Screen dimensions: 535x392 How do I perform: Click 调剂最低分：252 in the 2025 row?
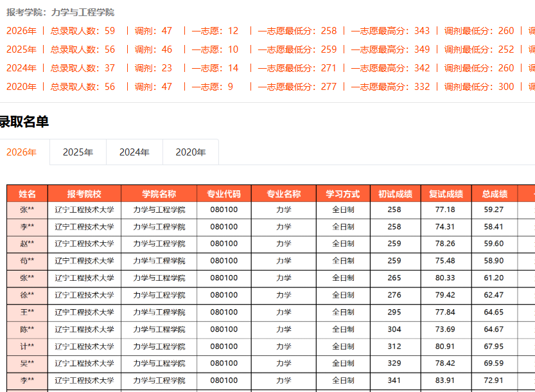tap(479, 49)
